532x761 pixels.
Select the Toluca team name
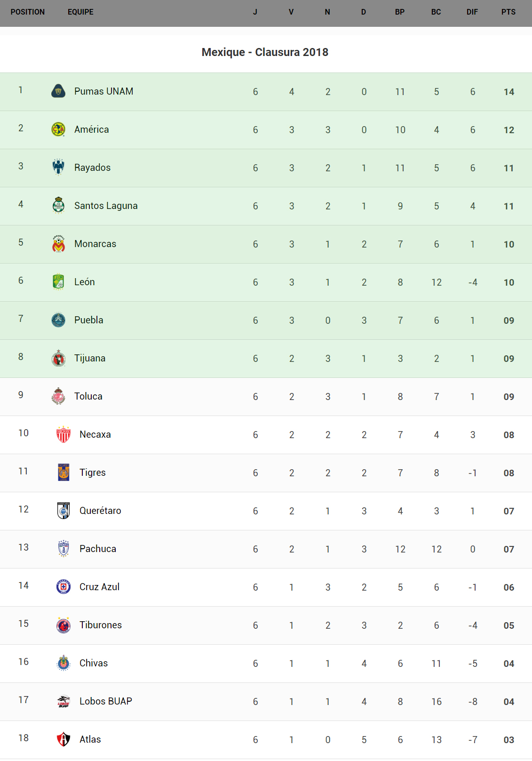click(x=88, y=396)
